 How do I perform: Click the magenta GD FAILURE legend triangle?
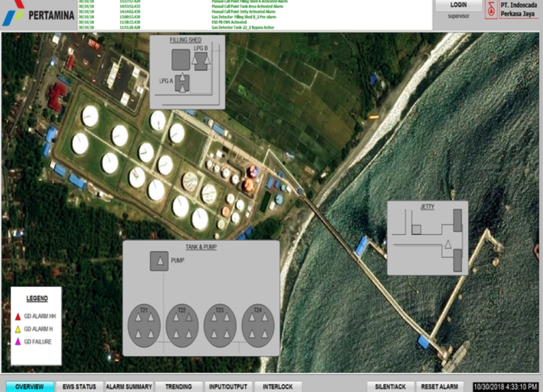click(18, 342)
